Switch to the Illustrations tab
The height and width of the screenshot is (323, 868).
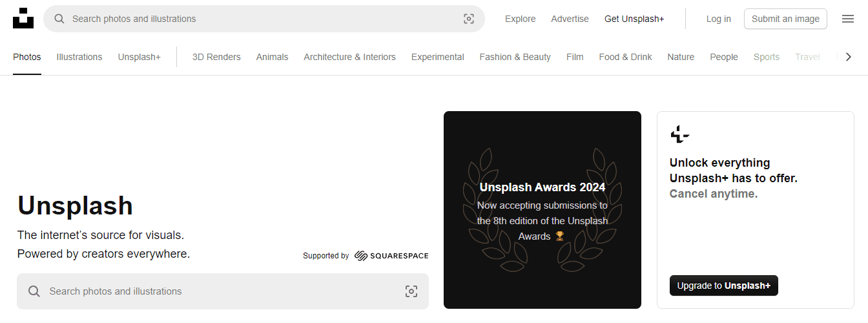click(79, 57)
